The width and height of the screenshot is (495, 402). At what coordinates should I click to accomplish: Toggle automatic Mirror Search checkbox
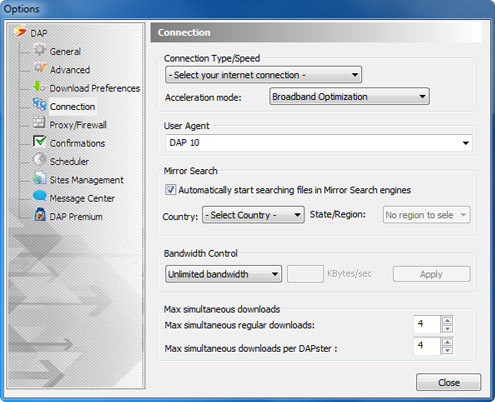(171, 190)
